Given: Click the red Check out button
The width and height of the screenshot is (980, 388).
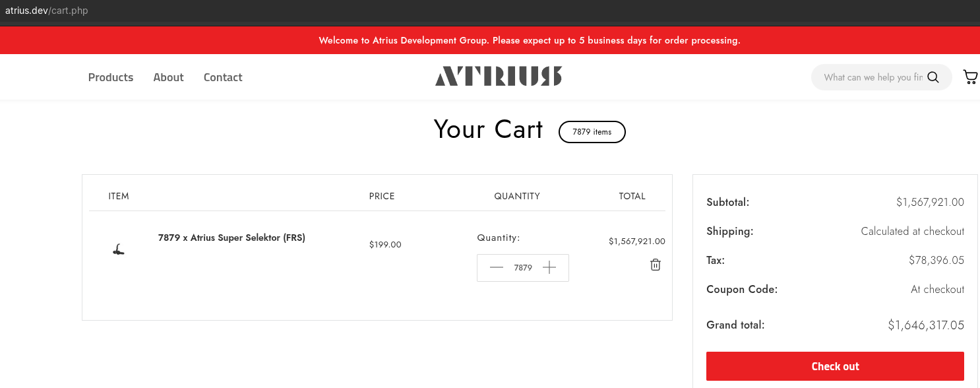Looking at the screenshot, I should click(835, 366).
